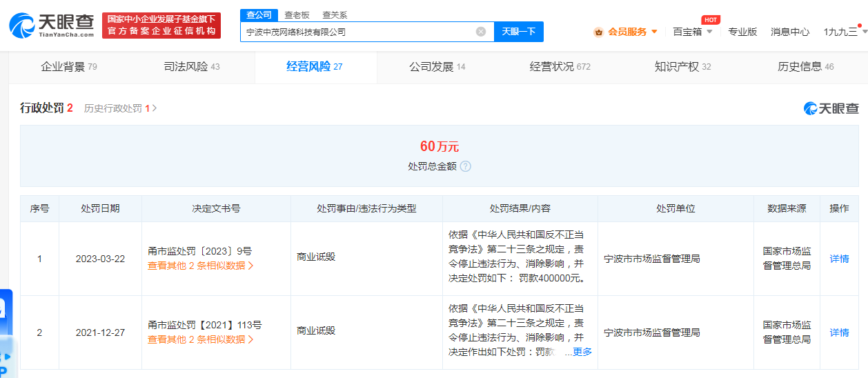The width and height of the screenshot is (868, 378).
Task: Click the 决定文书号 column header
Action: click(216, 208)
